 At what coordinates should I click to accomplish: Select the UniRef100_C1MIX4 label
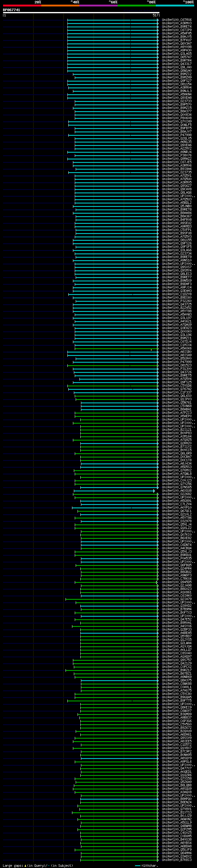pos(176,345)
